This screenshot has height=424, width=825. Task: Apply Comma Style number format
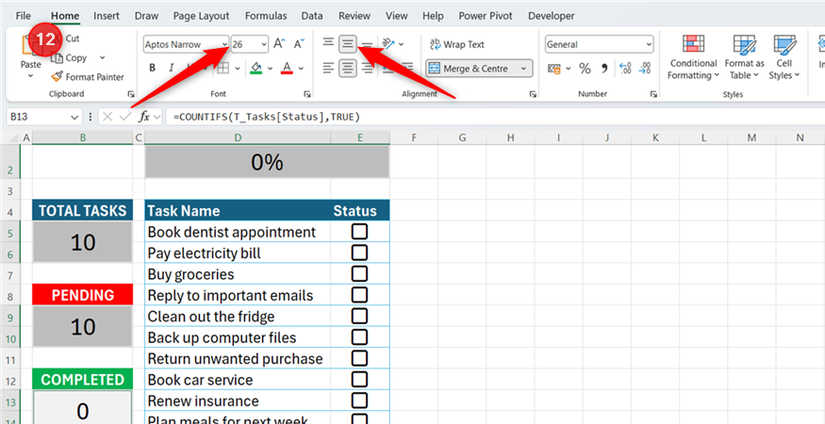click(605, 68)
